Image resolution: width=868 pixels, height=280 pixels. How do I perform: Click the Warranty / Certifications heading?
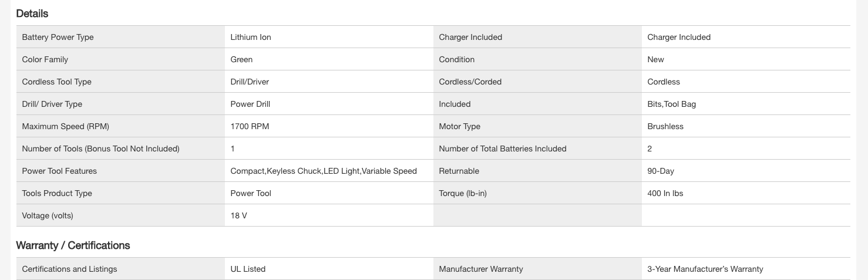click(73, 245)
